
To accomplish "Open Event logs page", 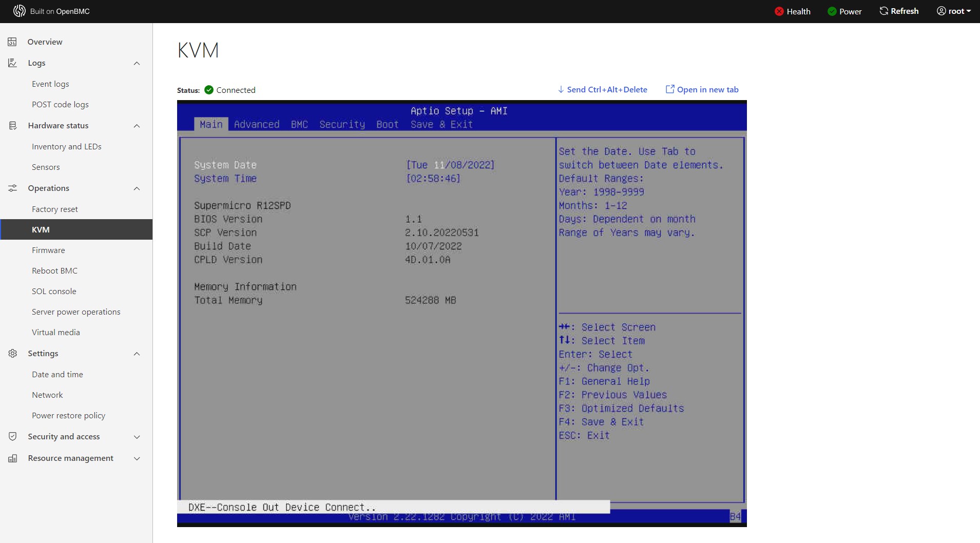I will coord(76,84).
